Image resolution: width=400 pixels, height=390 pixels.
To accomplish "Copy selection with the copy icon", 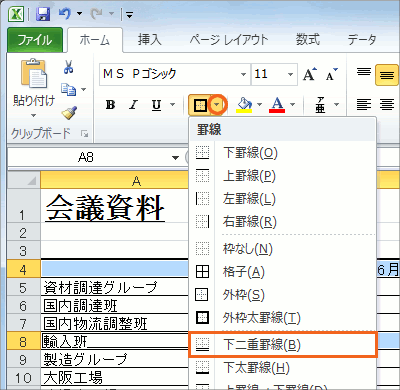I will [68, 89].
